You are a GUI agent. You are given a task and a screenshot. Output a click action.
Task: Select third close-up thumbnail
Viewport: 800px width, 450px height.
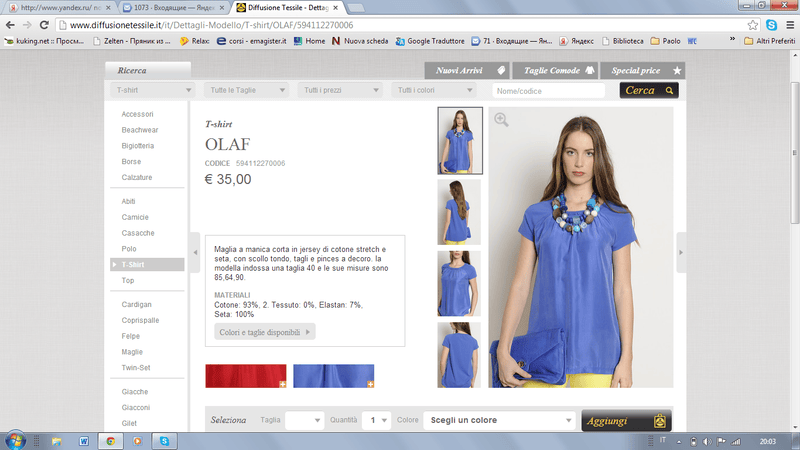[x=459, y=283]
